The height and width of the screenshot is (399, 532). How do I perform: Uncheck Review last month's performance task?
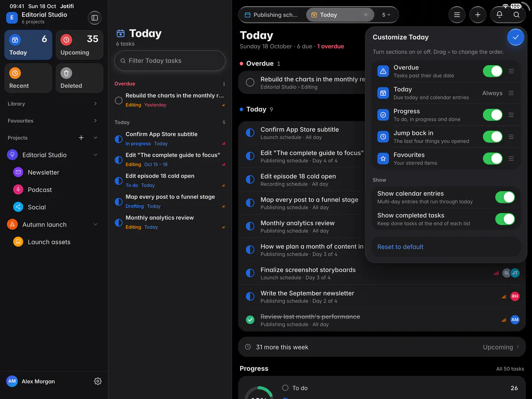250,320
